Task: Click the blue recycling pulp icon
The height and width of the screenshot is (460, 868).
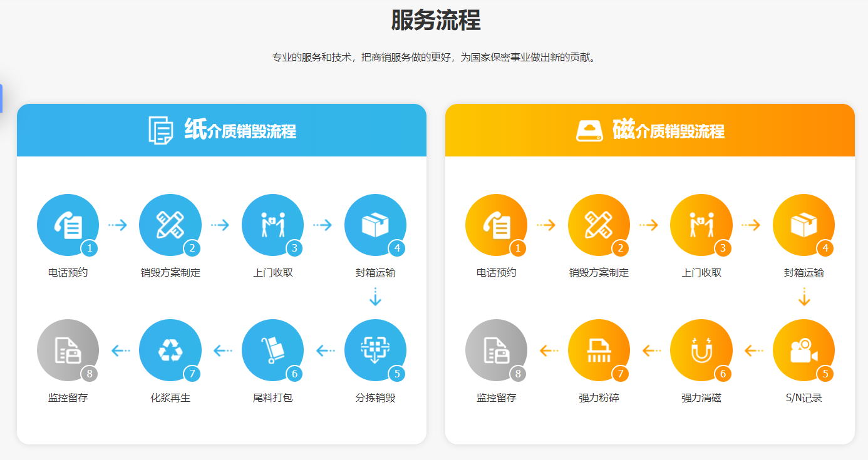Action: (x=170, y=350)
